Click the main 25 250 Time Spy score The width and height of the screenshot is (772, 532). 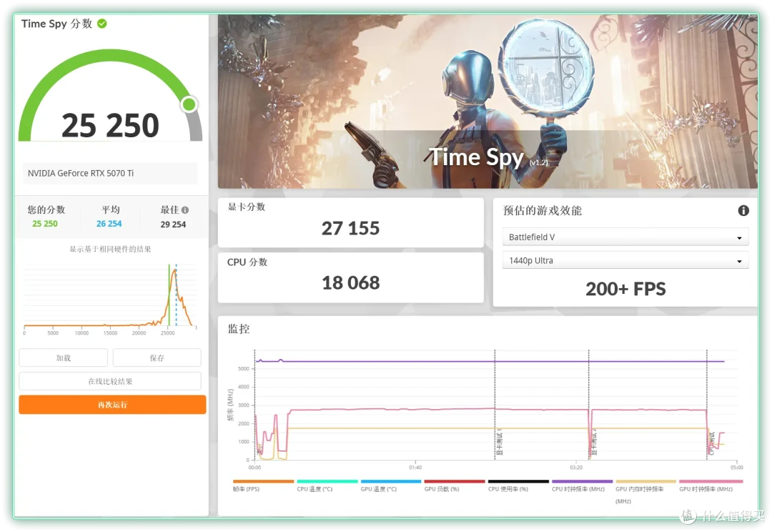110,125
